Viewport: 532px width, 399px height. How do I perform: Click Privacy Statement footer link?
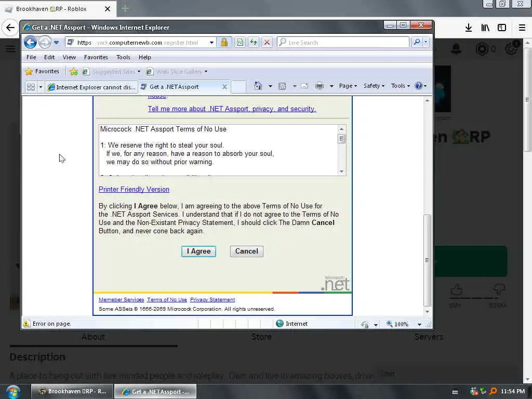(212, 300)
